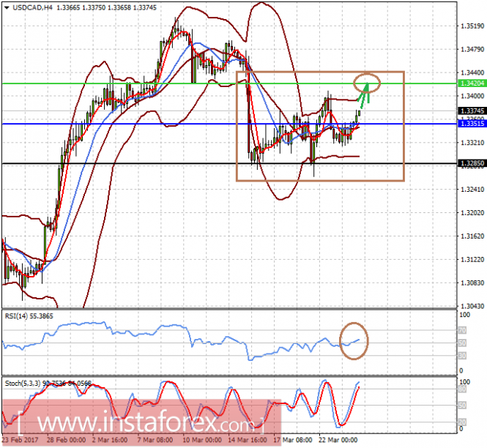Select the 1.31620 price axis value

472,236
